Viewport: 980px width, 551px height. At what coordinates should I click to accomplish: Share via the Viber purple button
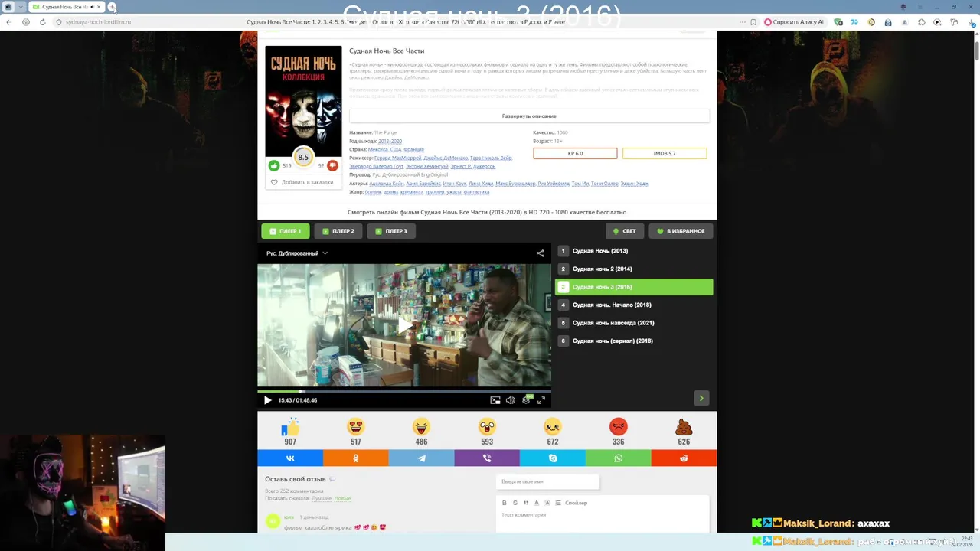pos(487,458)
